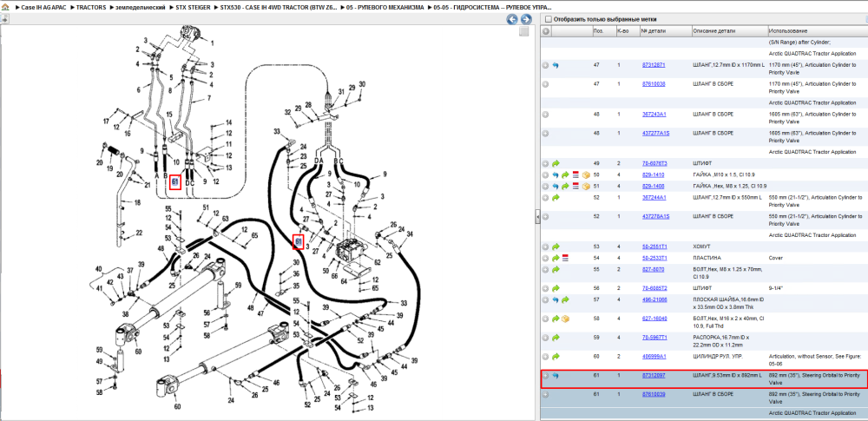Click the blue arrow icon for part 496-21066
The height and width of the screenshot is (421, 868).
(556, 299)
